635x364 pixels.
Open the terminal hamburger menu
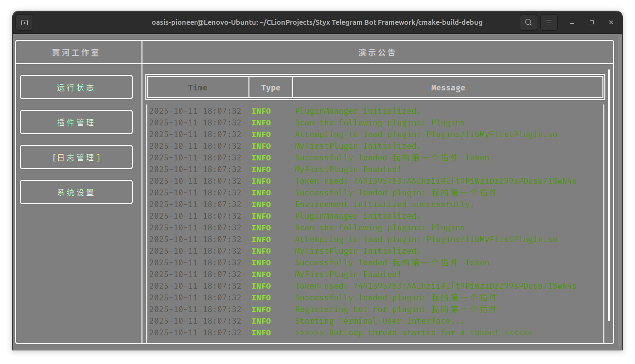tap(549, 22)
